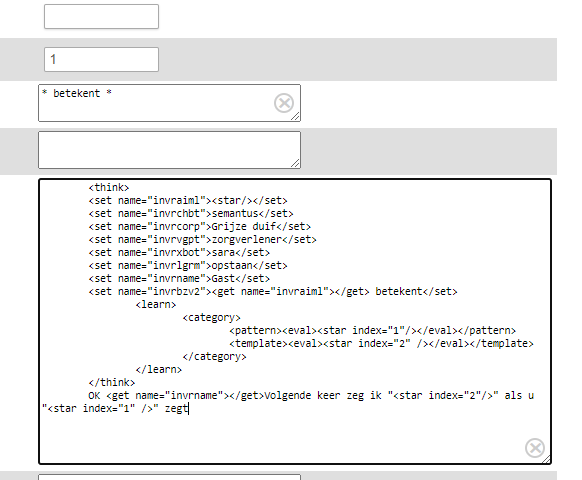Click the 'zorgverlener' set line
Screen dimensions: 582x480
202,239
